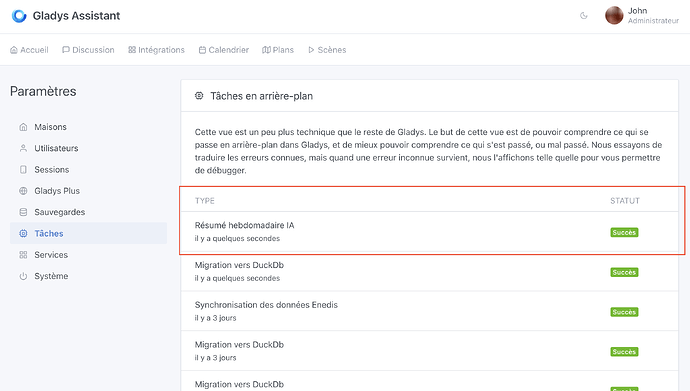Screen dimensions: 690x391
Task: Select Tâches in sidebar
Action: point(88,234)
